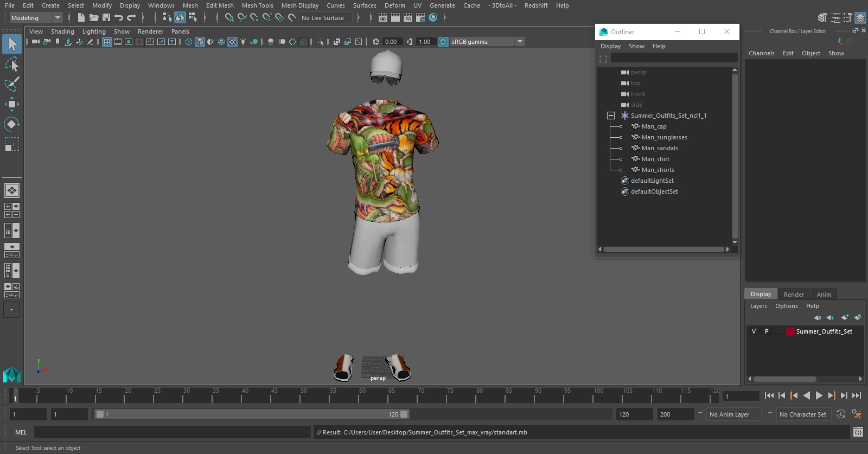Create new empty layer icon
This screenshot has height=454, width=868.
pos(845,317)
